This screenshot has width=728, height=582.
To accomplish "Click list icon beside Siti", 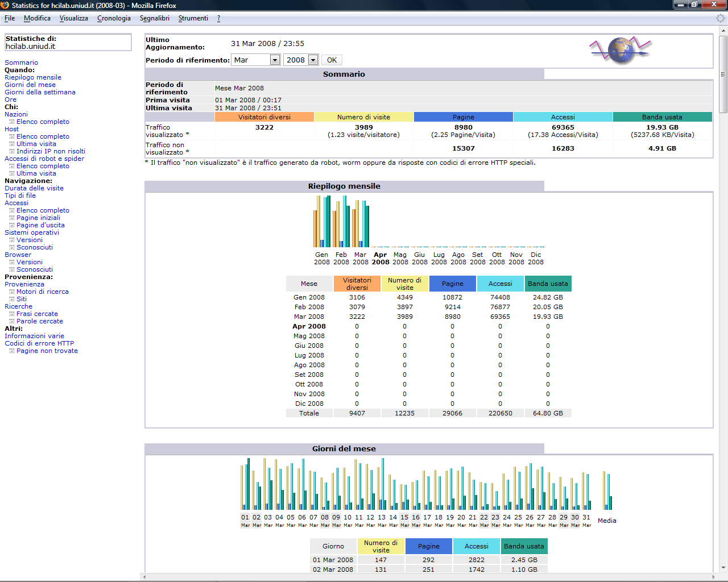I will click(11, 300).
